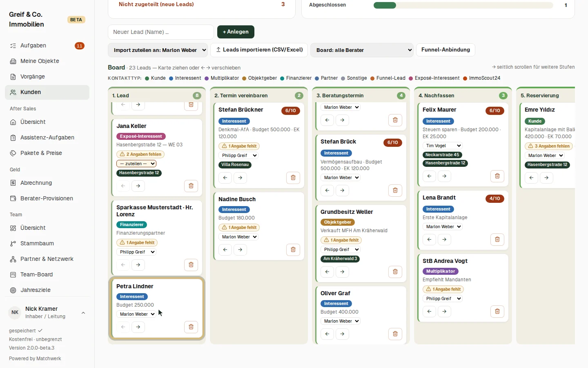588x368 pixels.
Task: Click the Neckarstraße 45 tag on Felix Maurer
Action: (442, 155)
